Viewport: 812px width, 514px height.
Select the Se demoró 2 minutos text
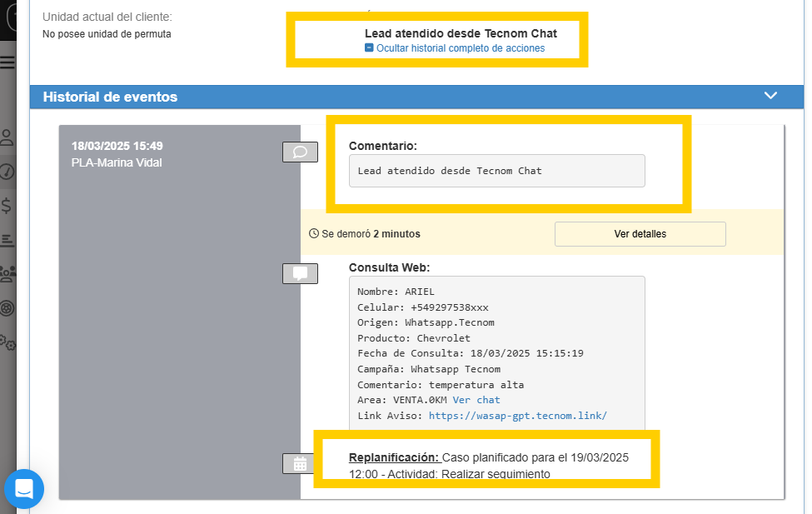(x=371, y=234)
